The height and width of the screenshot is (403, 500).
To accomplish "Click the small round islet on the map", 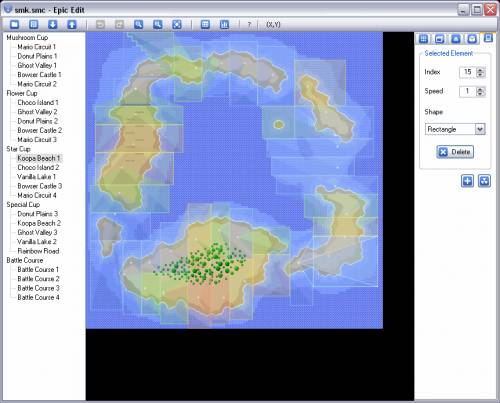I will click(x=279, y=125).
